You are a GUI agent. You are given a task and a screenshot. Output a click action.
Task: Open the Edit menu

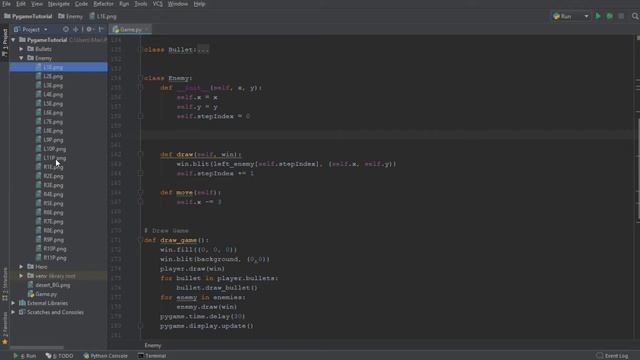click(x=21, y=4)
